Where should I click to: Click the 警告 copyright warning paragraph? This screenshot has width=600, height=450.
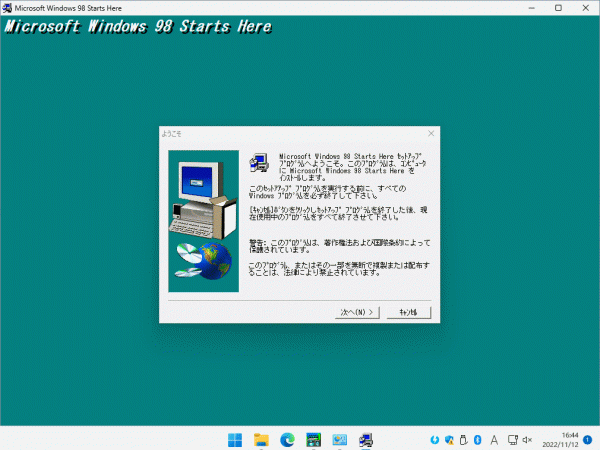(339, 246)
